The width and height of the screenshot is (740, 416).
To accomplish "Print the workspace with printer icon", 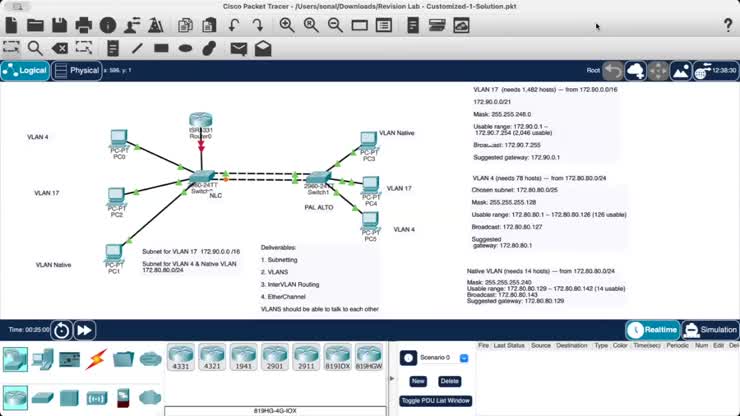I will tap(84, 25).
